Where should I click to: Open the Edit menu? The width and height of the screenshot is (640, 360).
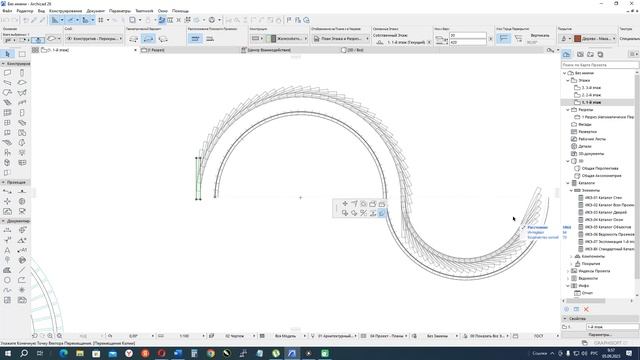coord(25,11)
